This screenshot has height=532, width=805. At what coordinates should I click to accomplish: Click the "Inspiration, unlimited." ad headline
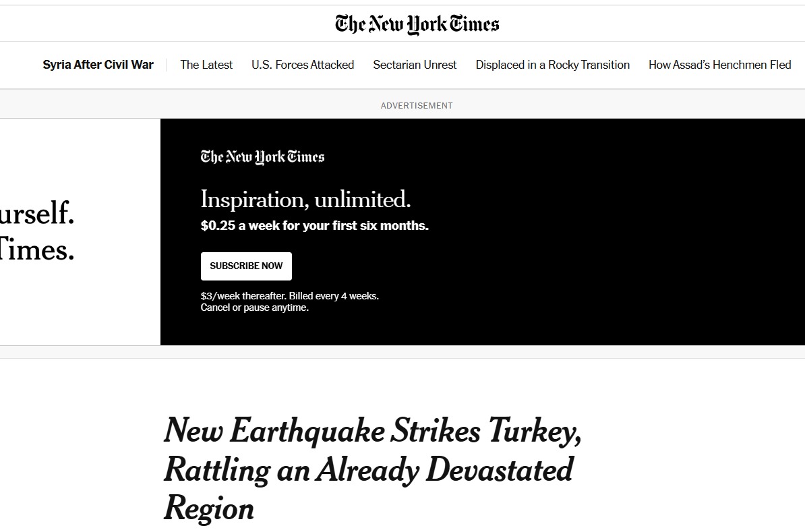[305, 200]
